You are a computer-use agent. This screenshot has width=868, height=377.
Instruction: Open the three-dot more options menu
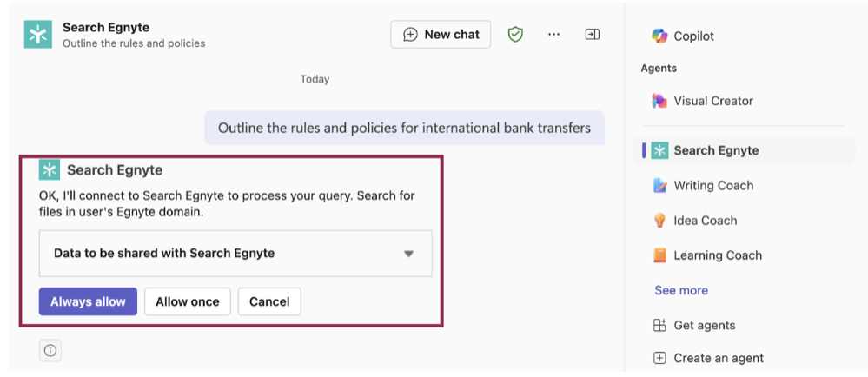pos(553,35)
